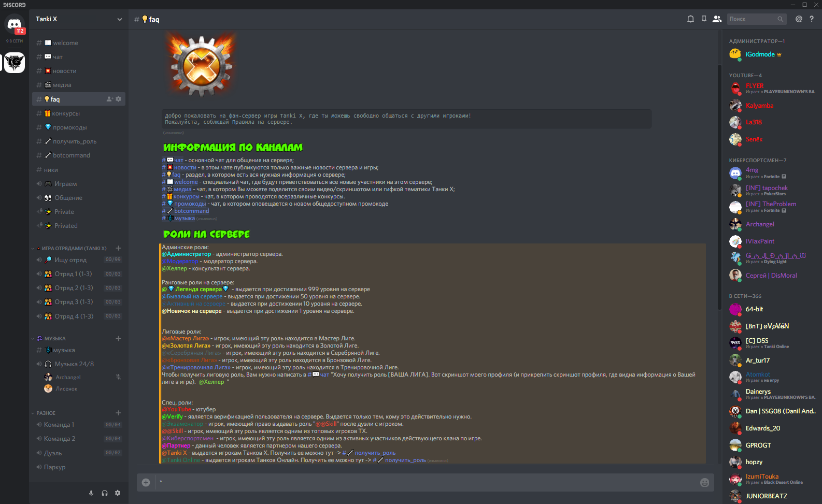Follow the получить_роль link on the Tanki X line
Viewport: 822px width, 504px height.
click(x=369, y=453)
